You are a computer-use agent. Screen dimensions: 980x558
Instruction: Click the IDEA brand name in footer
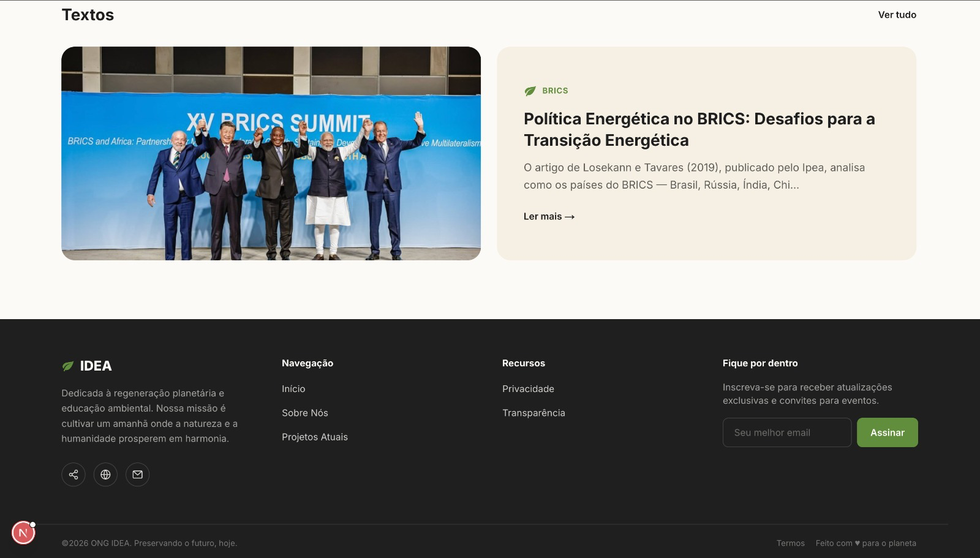point(96,366)
